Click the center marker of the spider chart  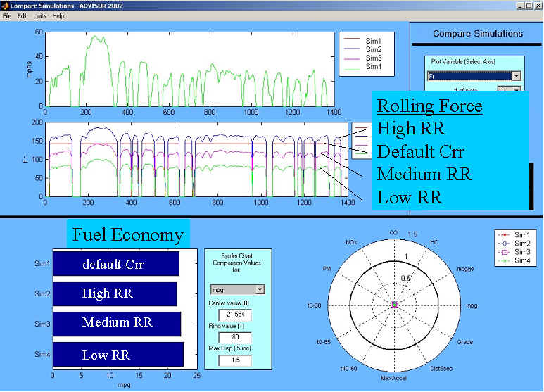click(x=394, y=304)
